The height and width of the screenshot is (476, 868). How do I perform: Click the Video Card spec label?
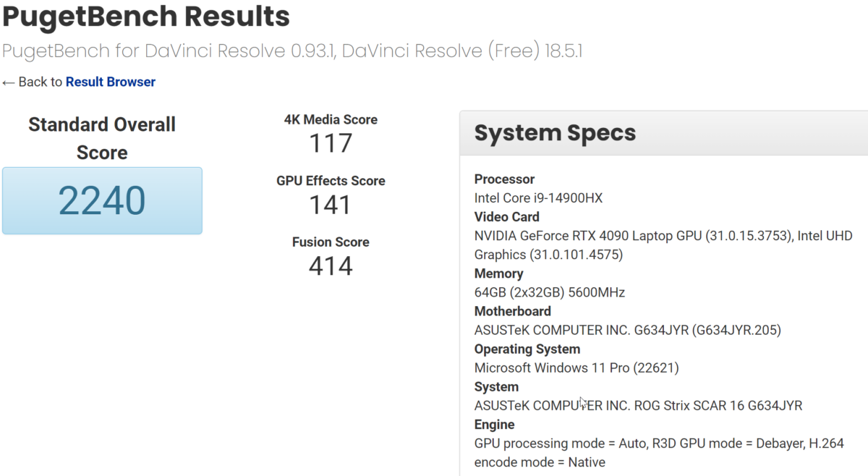(506, 217)
